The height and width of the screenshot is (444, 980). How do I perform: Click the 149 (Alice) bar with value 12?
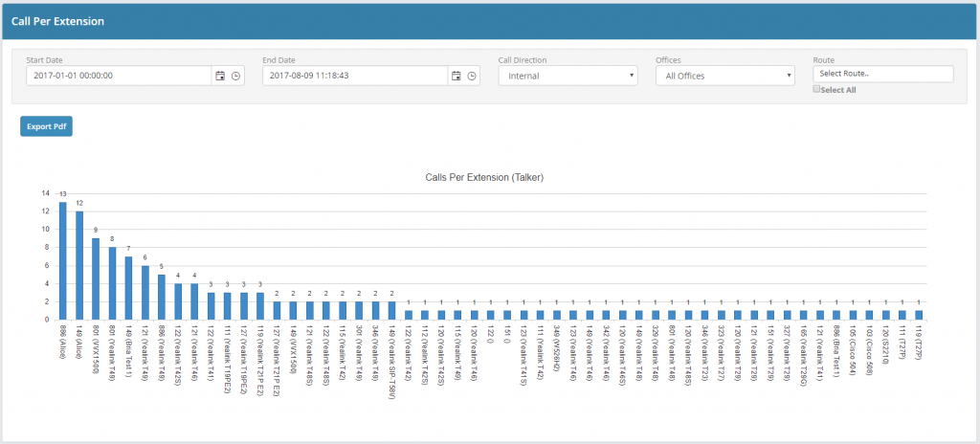tap(79, 265)
